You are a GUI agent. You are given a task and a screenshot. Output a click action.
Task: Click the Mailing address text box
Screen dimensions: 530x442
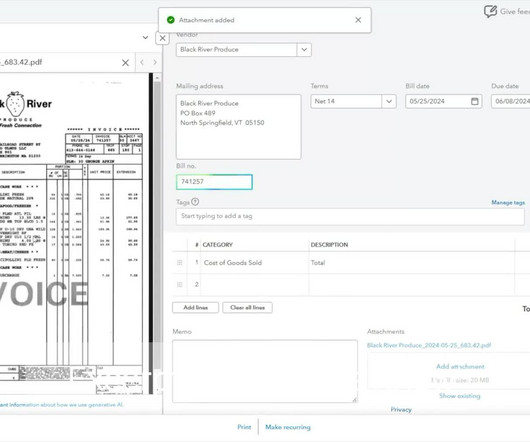point(238,127)
